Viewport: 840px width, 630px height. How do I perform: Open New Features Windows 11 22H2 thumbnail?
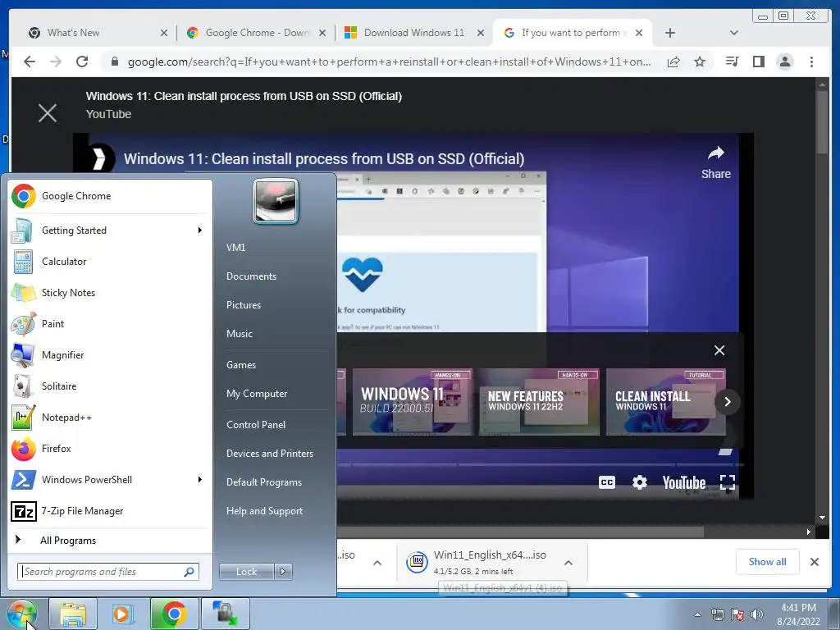click(538, 402)
